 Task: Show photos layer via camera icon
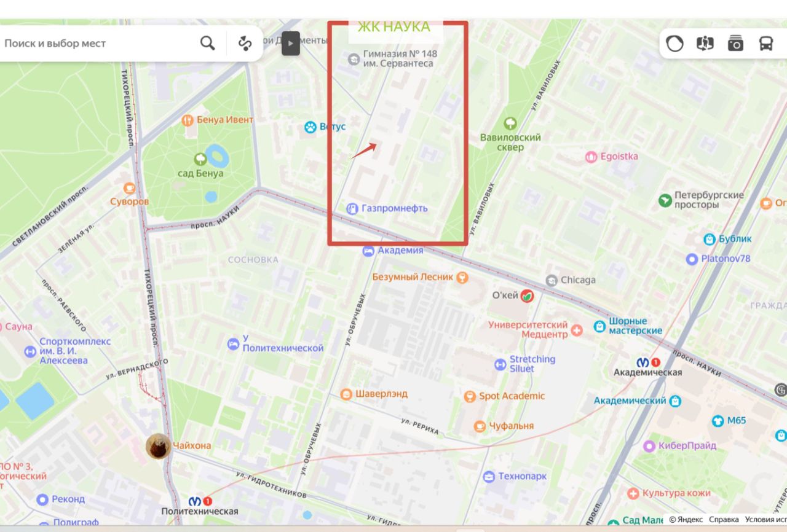click(x=735, y=44)
